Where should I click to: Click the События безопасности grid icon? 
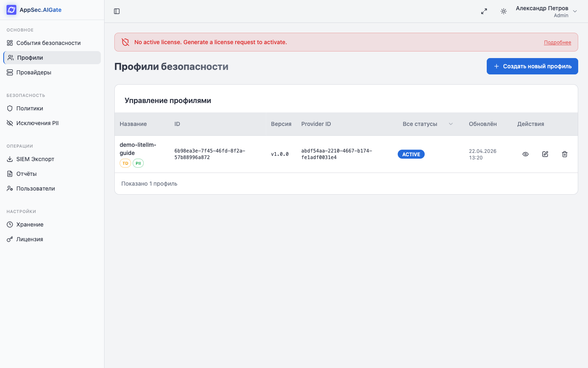point(10,43)
